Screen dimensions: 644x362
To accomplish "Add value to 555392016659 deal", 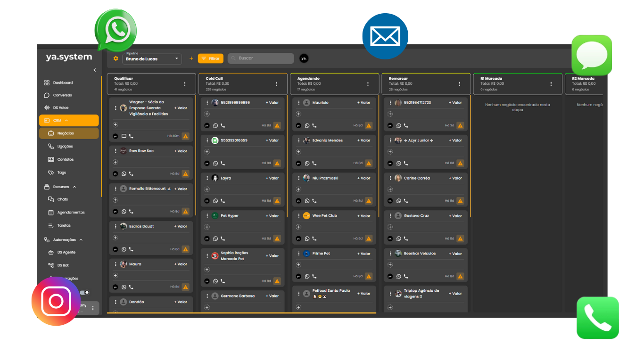I will (272, 140).
